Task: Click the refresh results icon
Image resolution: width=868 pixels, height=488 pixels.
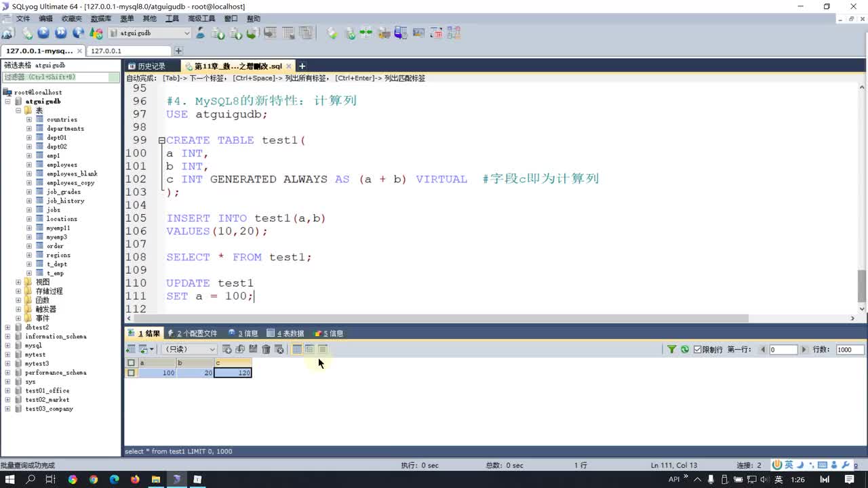Action: (685, 350)
